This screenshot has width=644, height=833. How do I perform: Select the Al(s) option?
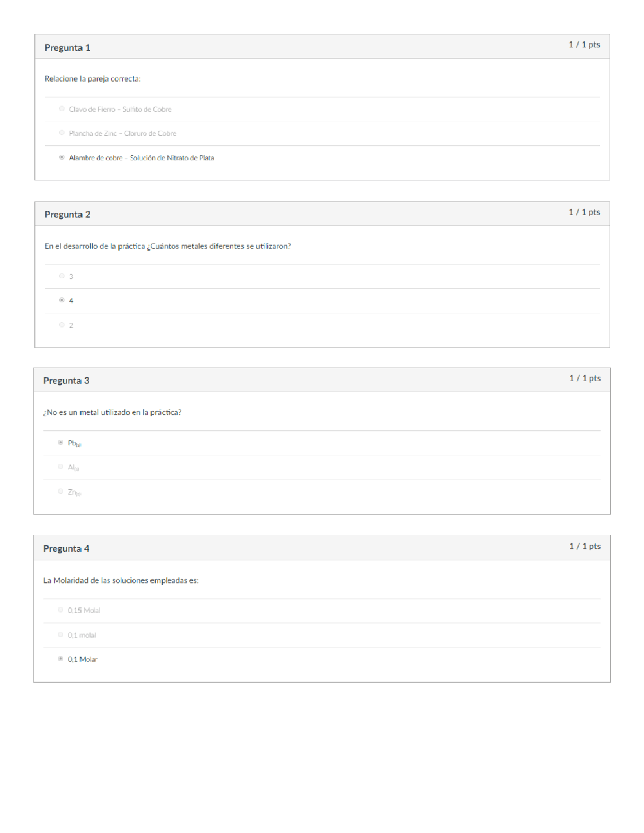point(61,467)
